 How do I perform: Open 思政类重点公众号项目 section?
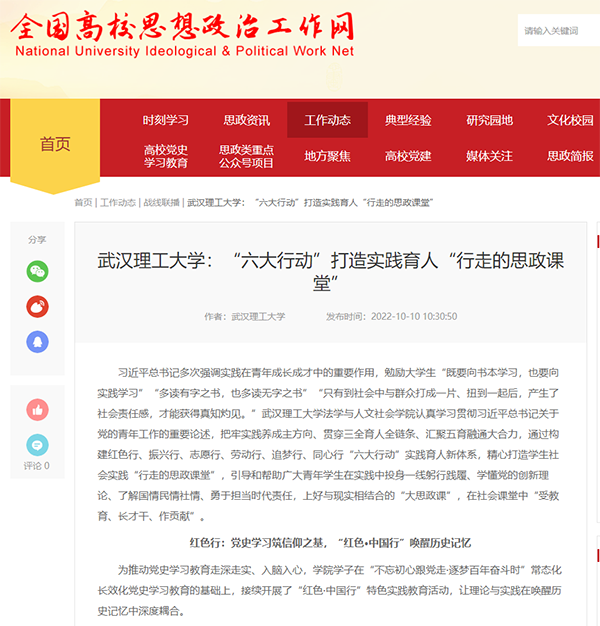point(246,156)
